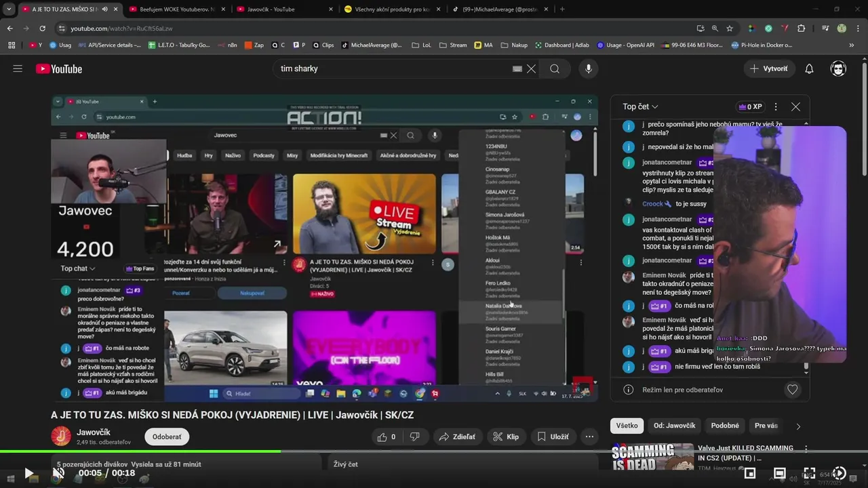
Task: Select the 'Pre vás' filter chip
Action: [x=766, y=426]
